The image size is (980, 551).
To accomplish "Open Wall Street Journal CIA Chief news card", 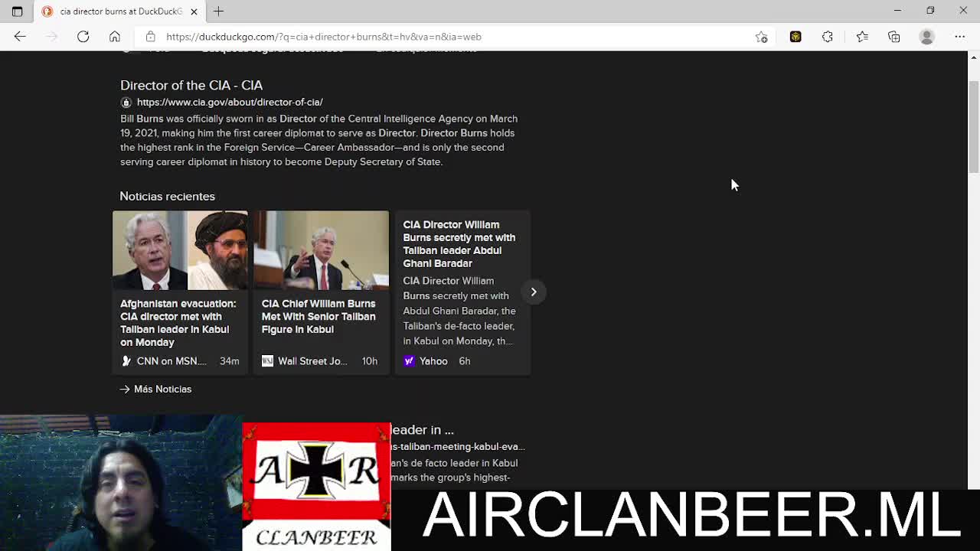I will [322, 292].
